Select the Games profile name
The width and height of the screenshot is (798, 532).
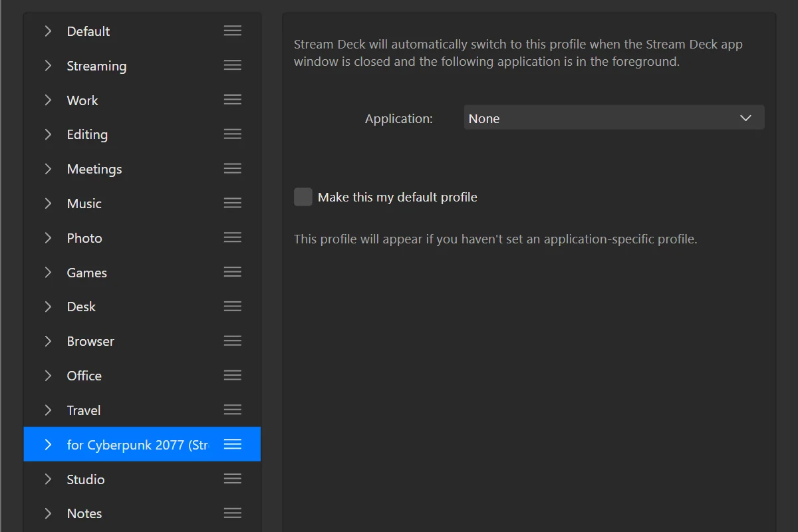click(87, 273)
